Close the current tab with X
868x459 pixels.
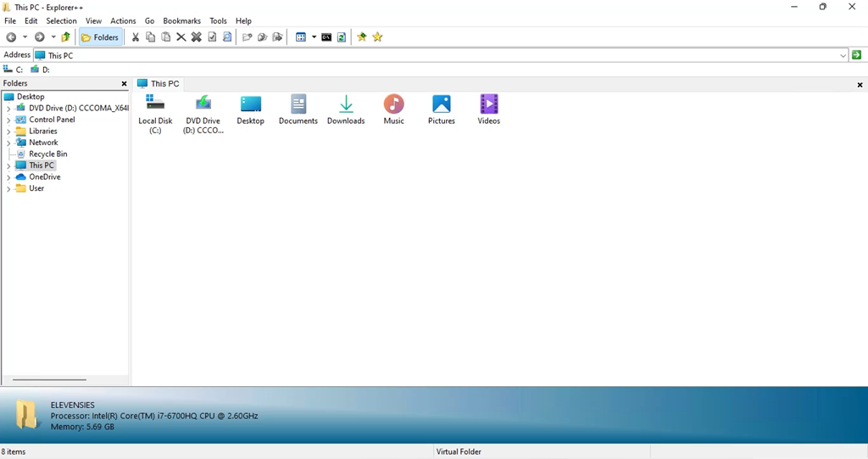tap(860, 85)
